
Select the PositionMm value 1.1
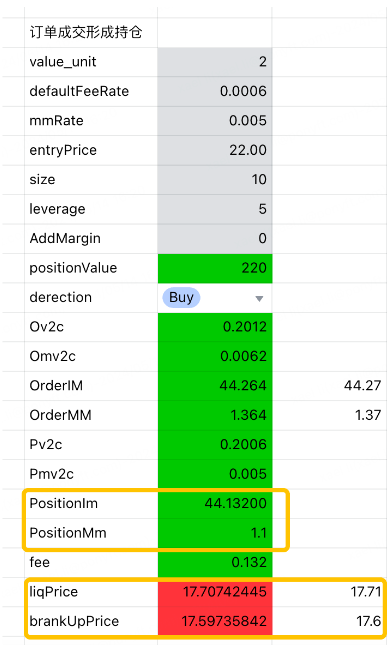click(215, 534)
